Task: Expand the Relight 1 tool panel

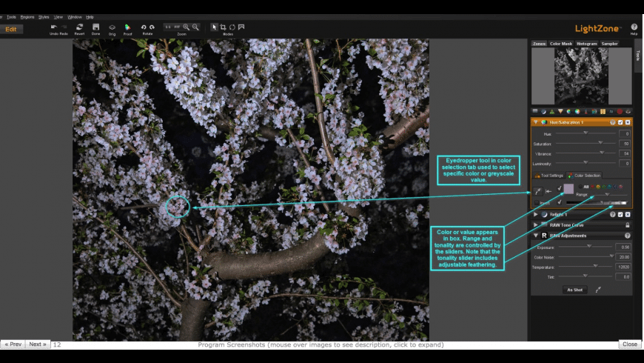Action: [x=535, y=214]
